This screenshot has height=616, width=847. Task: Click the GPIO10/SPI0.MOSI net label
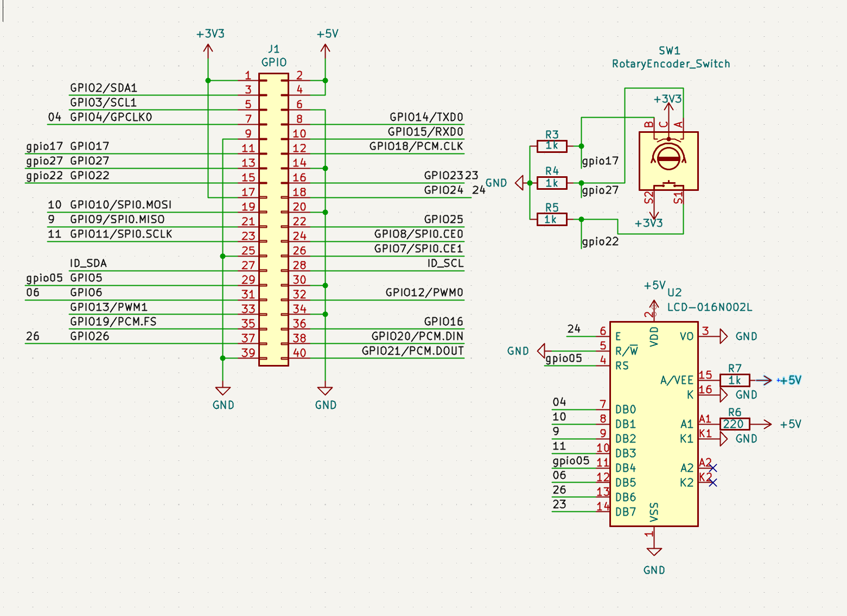pos(120,205)
